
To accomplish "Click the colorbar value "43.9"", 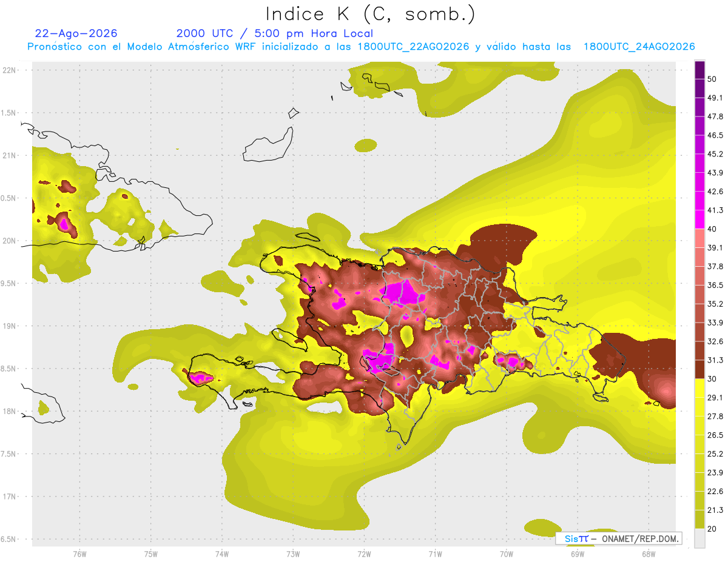I will coord(715,173).
